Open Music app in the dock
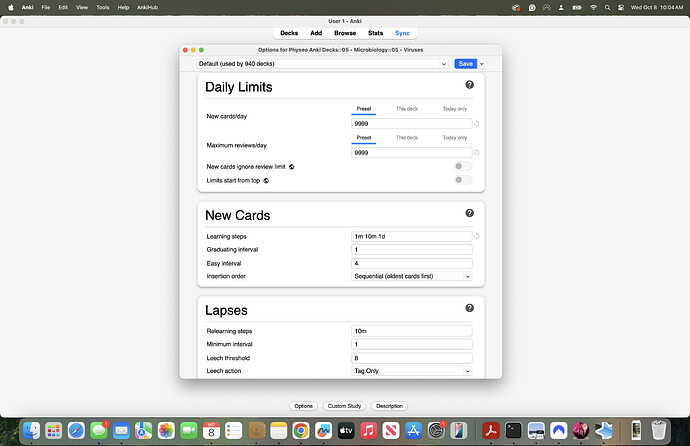The width and height of the screenshot is (690, 446). 368,431
